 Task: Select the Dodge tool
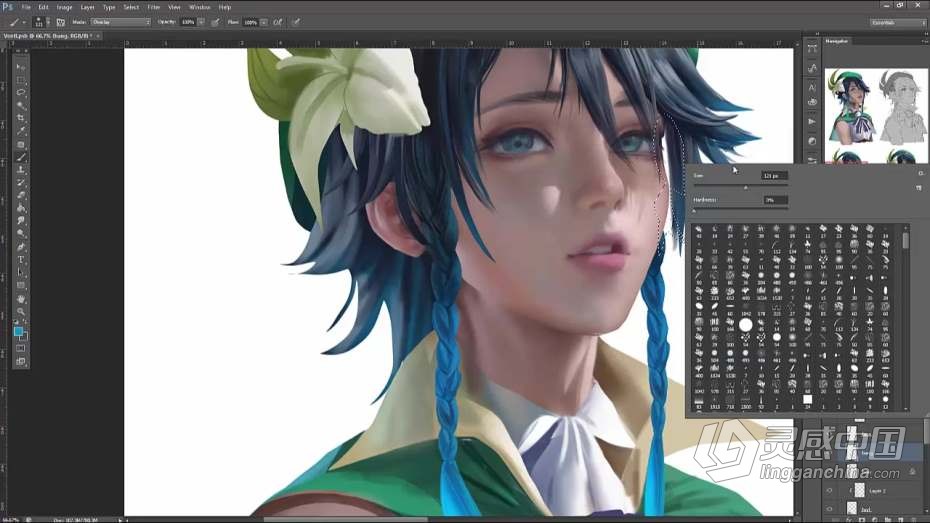pos(21,234)
